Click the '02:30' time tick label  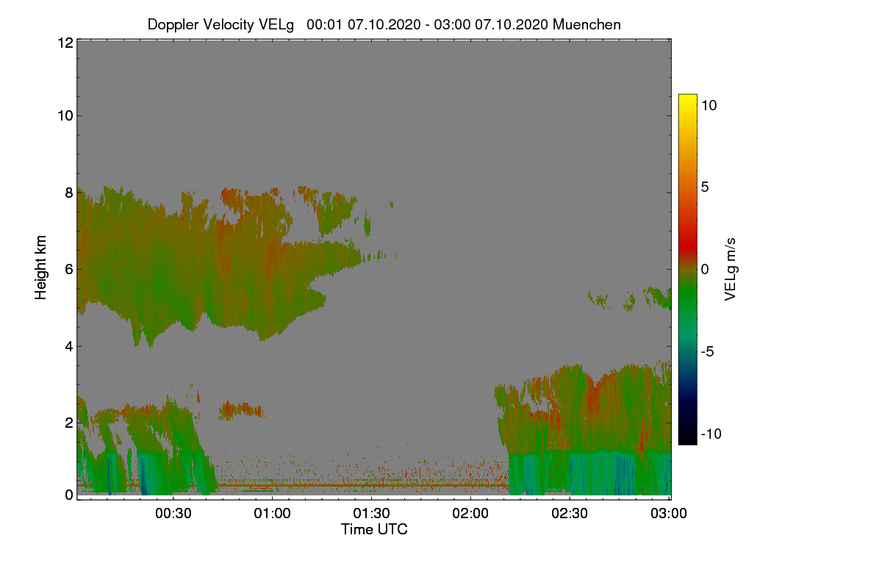pyautogui.click(x=570, y=514)
